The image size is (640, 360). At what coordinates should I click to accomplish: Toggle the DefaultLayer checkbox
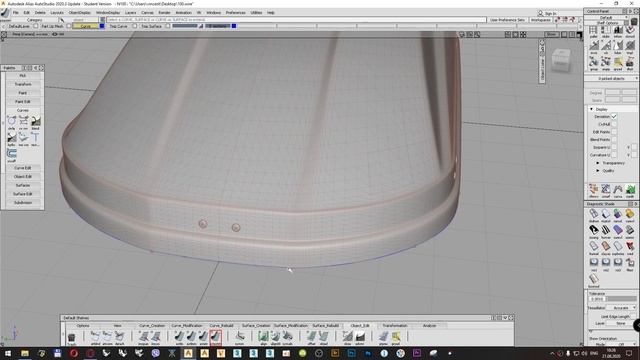[x=36, y=26]
